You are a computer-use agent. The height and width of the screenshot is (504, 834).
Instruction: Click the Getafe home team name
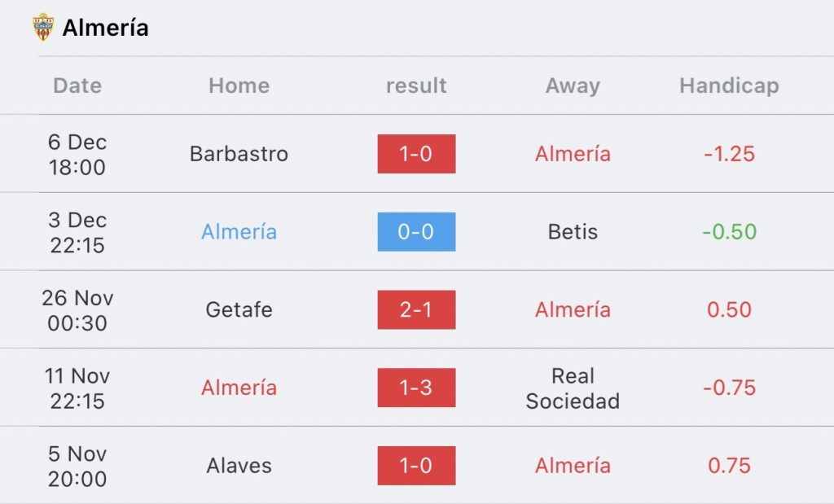point(239,309)
